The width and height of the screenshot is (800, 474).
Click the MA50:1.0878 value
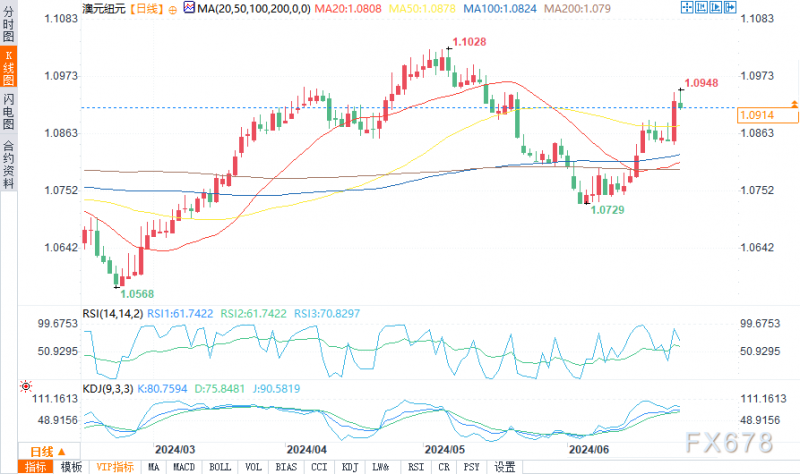(422, 8)
